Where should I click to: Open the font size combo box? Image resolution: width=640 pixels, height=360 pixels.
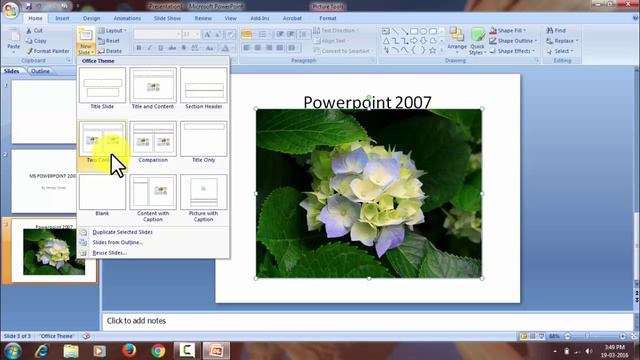pos(191,34)
